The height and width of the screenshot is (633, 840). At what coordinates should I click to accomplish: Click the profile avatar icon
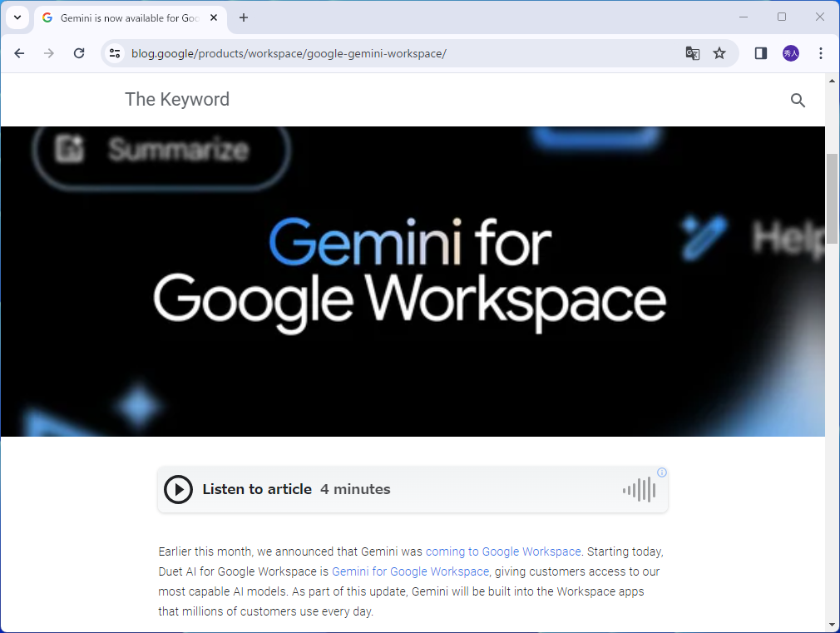(788, 52)
